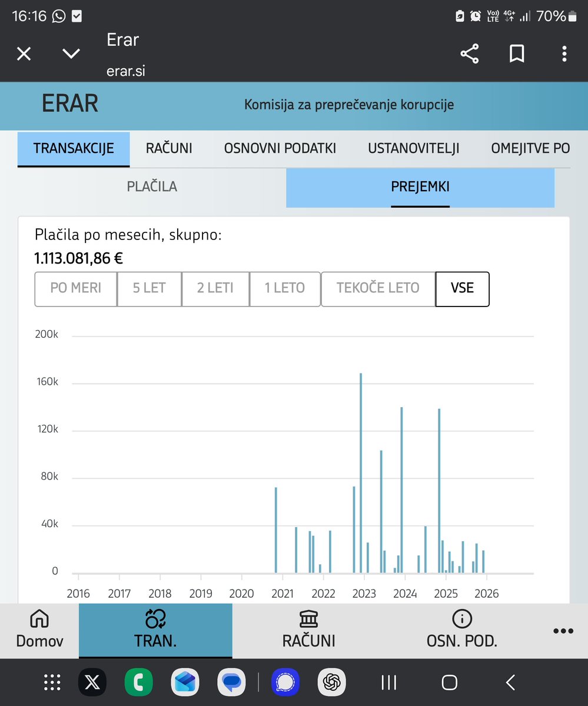Launch the X app from dock

coord(92,682)
